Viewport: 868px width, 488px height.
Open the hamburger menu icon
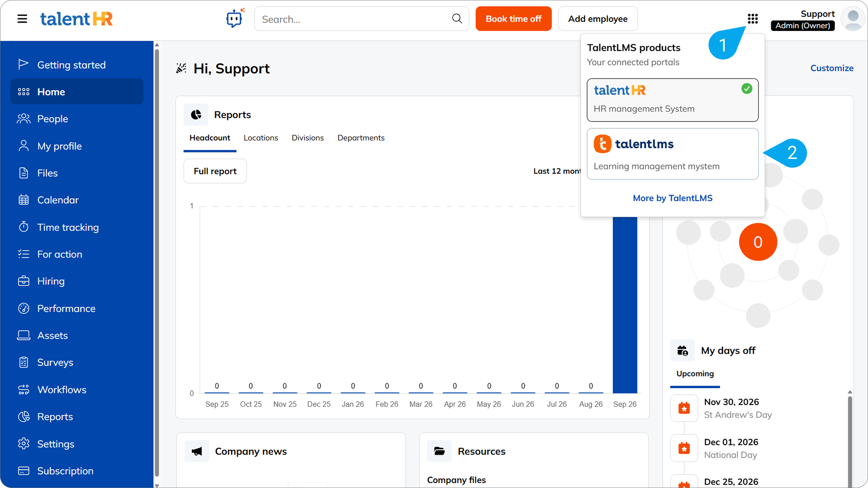22,18
